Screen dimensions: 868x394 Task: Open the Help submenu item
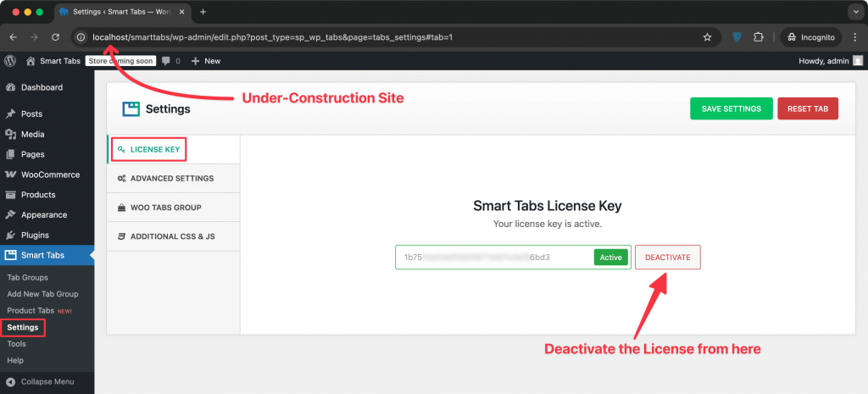[15, 360]
